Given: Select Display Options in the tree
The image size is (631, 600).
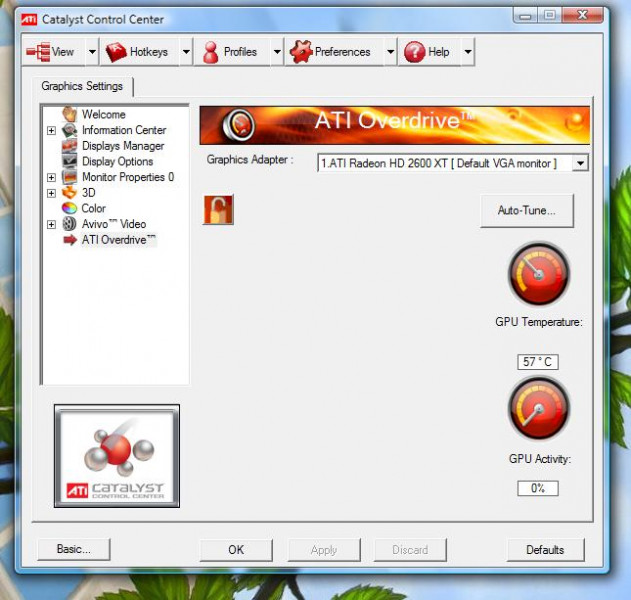Looking at the screenshot, I should tap(118, 161).
